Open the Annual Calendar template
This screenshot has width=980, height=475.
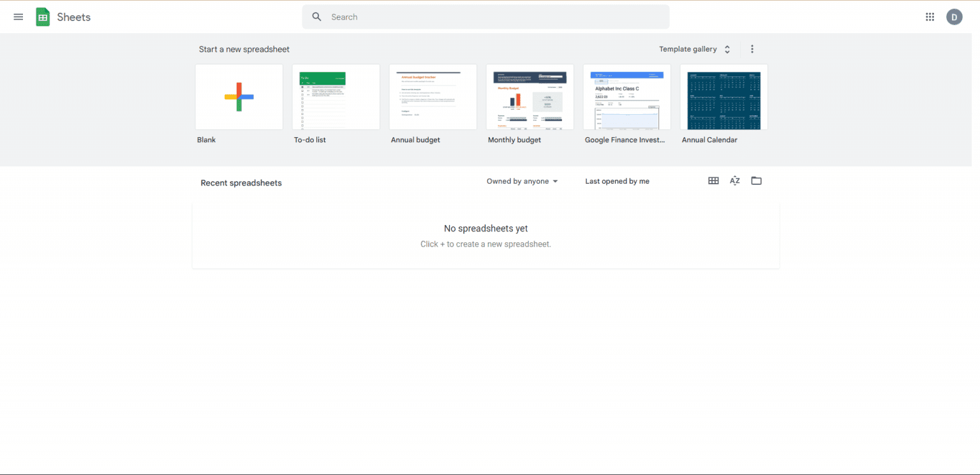click(724, 96)
